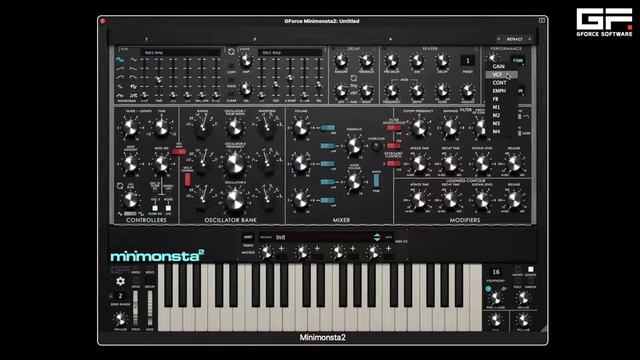Click the arrow icon beside the blue circle

click(504, 289)
